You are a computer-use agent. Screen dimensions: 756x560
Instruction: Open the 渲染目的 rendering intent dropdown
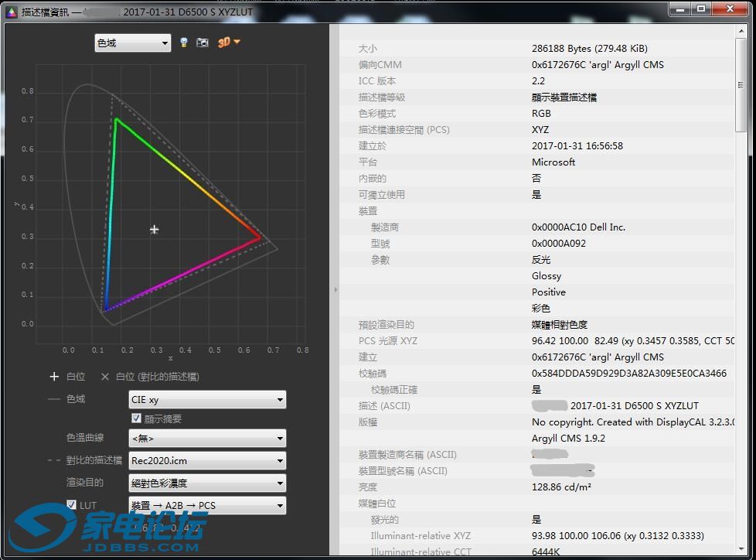[x=207, y=483]
